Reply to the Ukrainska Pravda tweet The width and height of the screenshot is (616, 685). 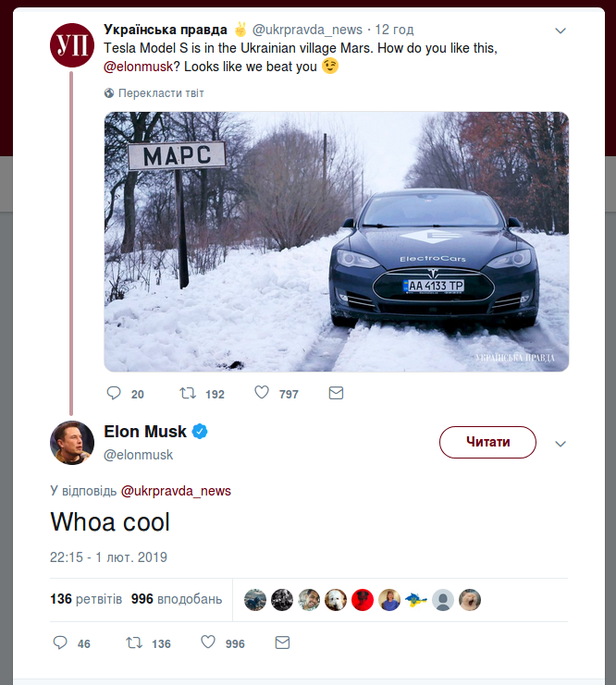[115, 393]
